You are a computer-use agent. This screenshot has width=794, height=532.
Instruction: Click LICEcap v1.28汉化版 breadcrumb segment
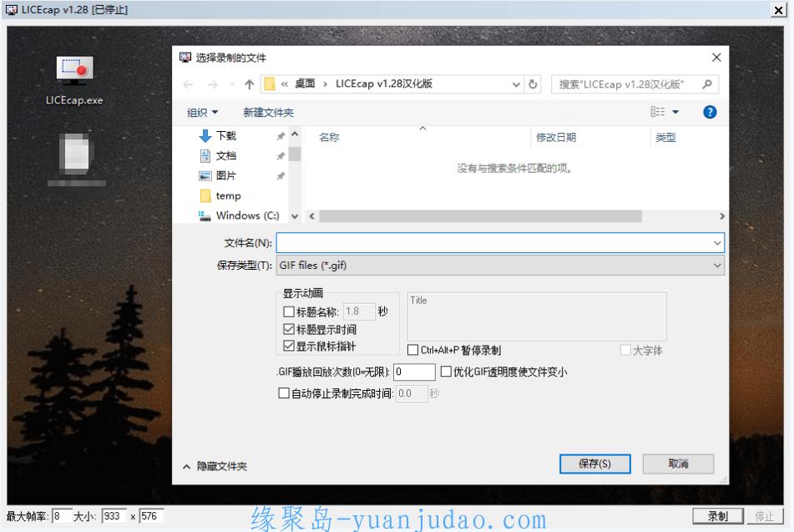coord(384,84)
